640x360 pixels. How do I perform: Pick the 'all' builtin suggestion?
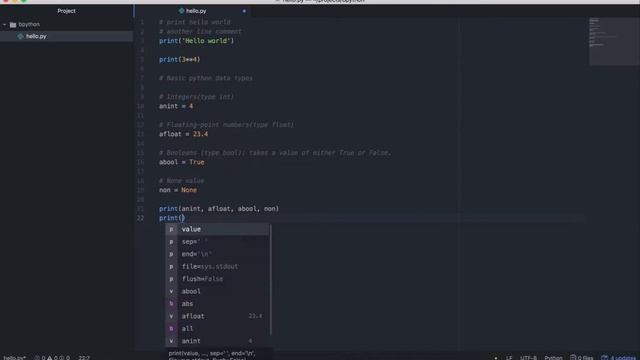(217, 329)
